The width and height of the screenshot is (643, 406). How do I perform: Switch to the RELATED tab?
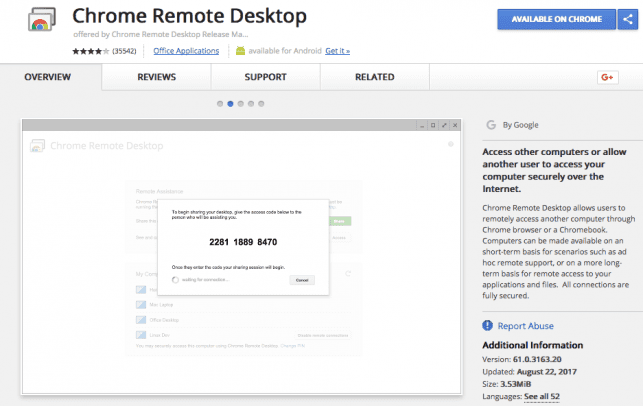374,77
